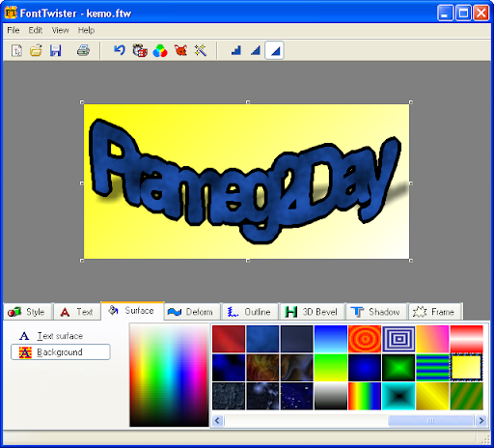Viewport: 494px width, 448px height.
Task: Select the low quality stepped triangle icon
Action: point(236,50)
